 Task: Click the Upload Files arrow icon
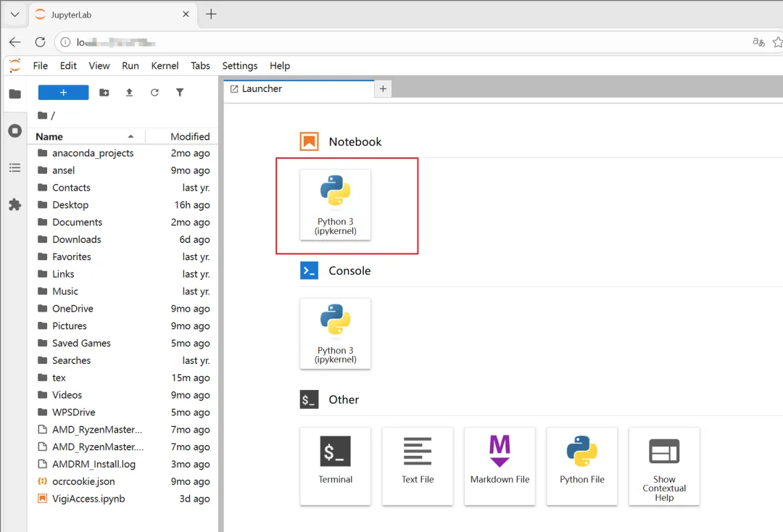click(x=129, y=92)
